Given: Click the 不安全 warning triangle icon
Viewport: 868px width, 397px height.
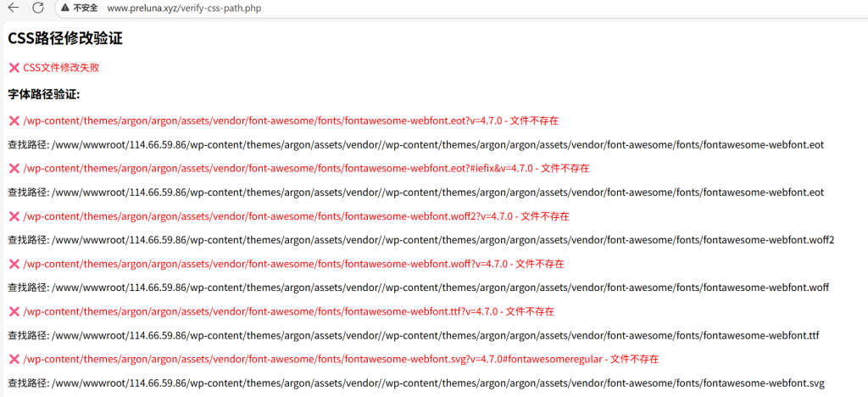Looking at the screenshot, I should (66, 8).
